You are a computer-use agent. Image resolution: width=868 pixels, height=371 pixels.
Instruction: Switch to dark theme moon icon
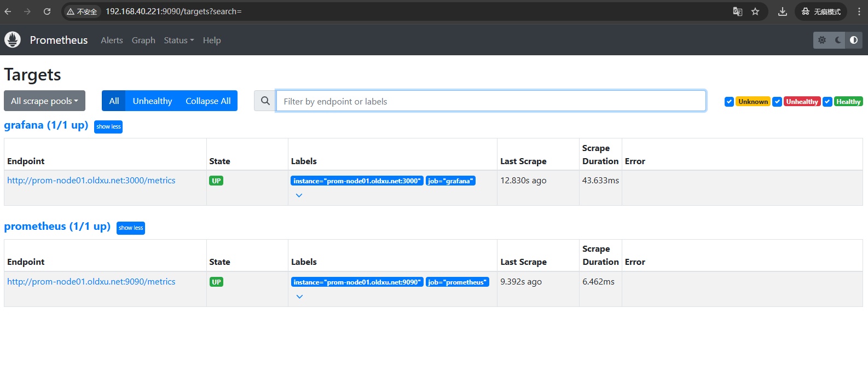coord(838,40)
